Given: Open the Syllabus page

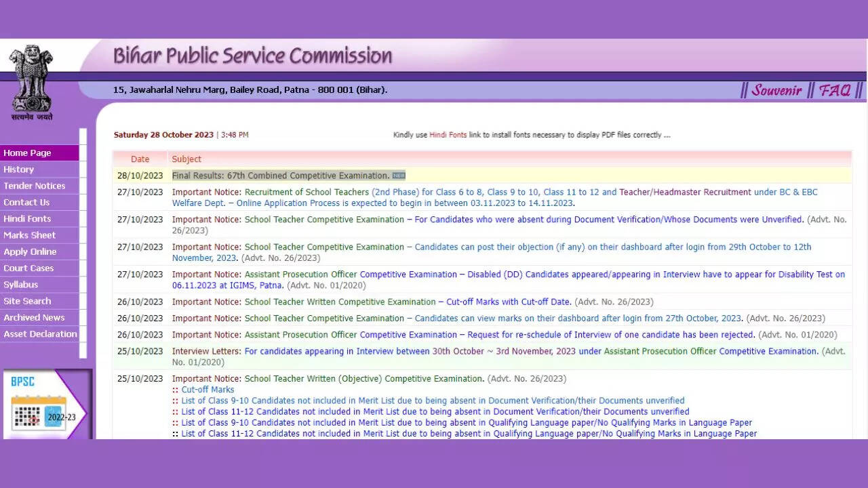Looking at the screenshot, I should (21, 285).
